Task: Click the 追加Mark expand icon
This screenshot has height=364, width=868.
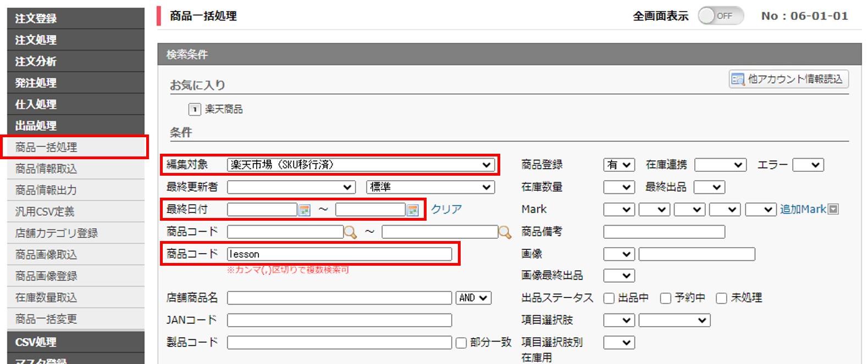Action: click(833, 209)
